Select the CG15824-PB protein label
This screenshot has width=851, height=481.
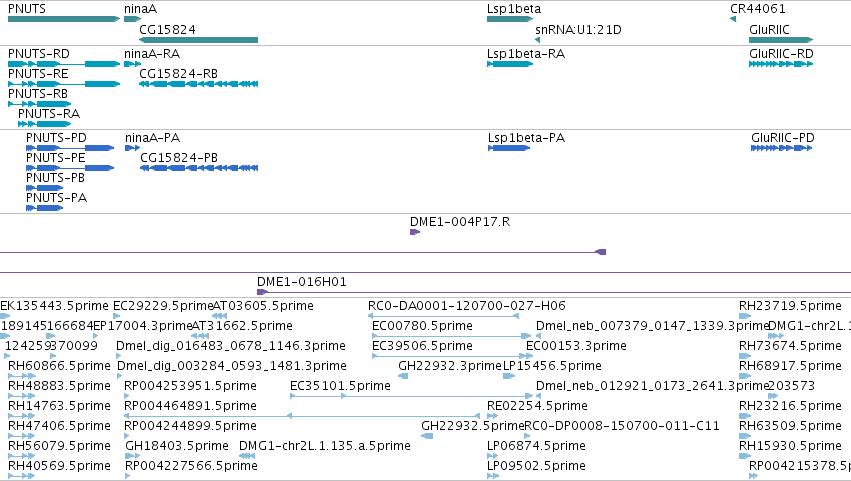point(179,158)
